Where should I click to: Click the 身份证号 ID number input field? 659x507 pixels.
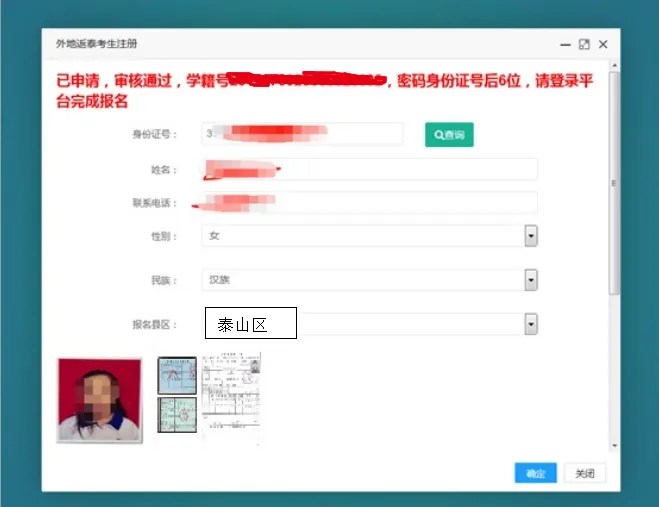pyautogui.click(x=303, y=134)
